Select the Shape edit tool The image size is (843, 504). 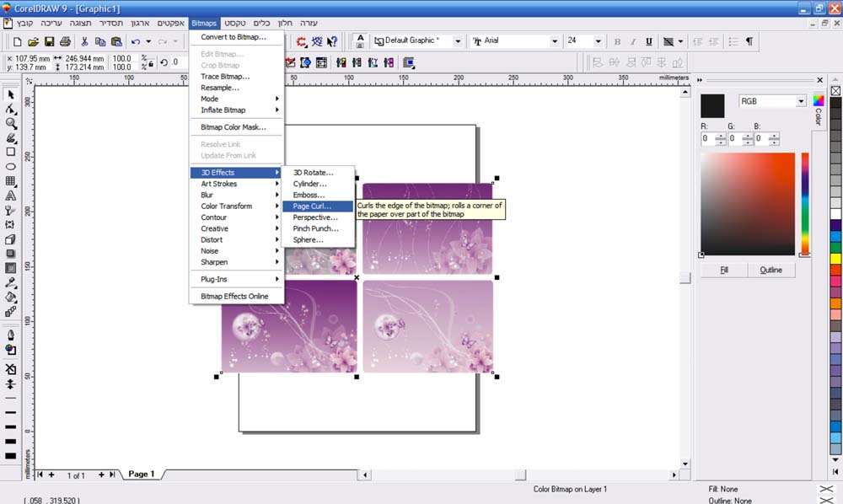(x=10, y=109)
